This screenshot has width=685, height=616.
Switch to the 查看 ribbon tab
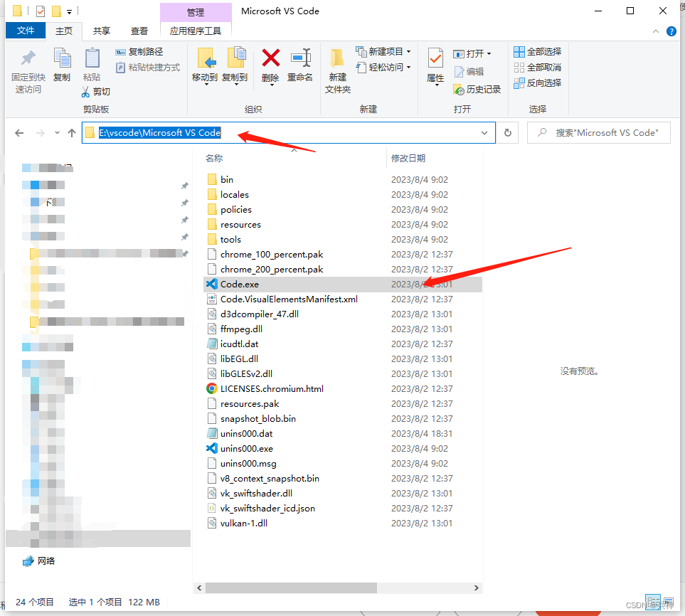click(139, 31)
